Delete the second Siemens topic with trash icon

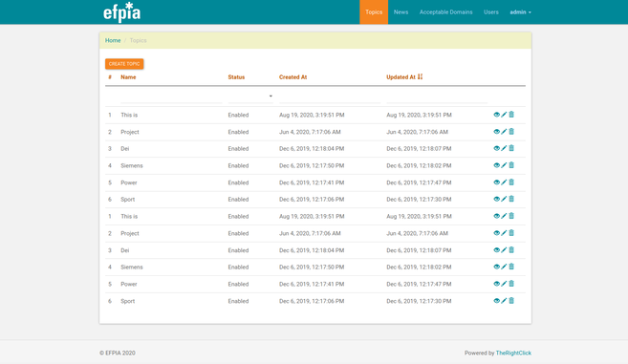click(x=511, y=267)
